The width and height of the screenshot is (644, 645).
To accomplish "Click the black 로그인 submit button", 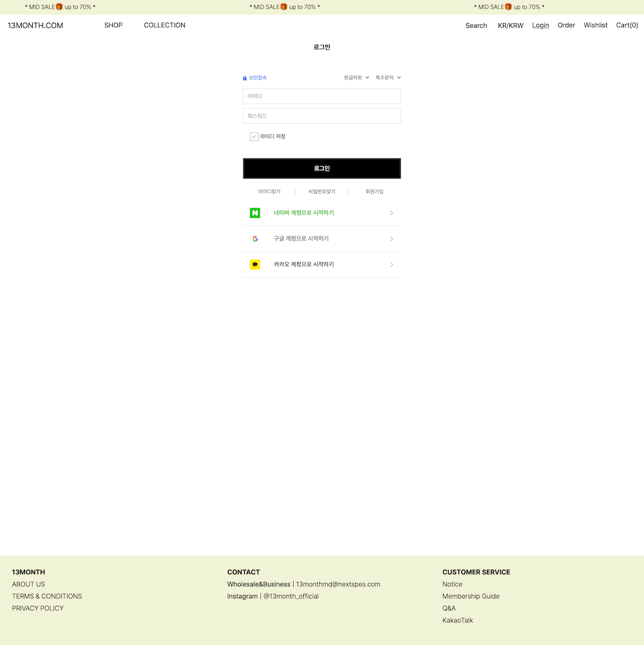I will [321, 168].
